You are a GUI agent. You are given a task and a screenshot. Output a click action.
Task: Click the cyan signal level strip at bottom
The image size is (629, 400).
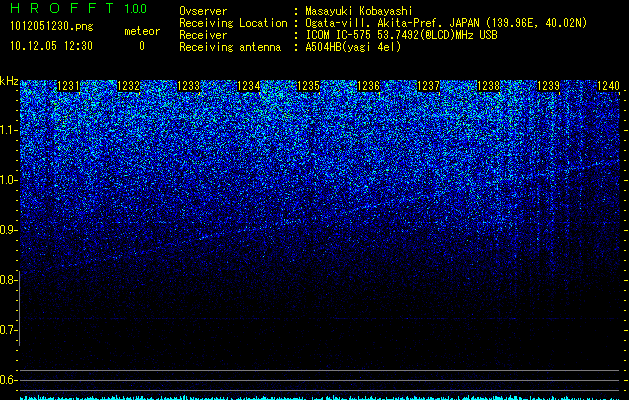tap(320, 398)
